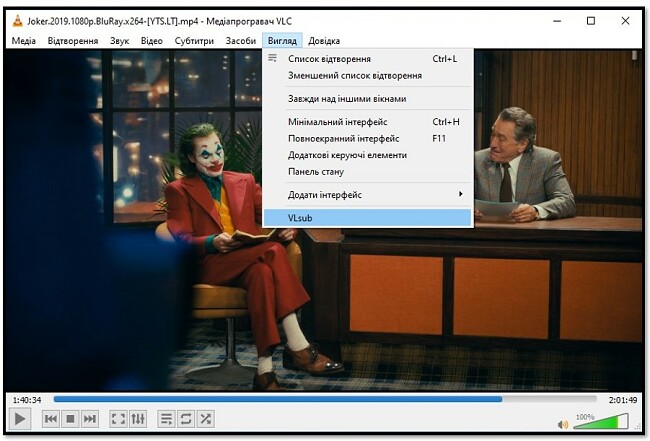The height and width of the screenshot is (441, 650).
Task: Close the VLC window
Action: tap(626, 21)
